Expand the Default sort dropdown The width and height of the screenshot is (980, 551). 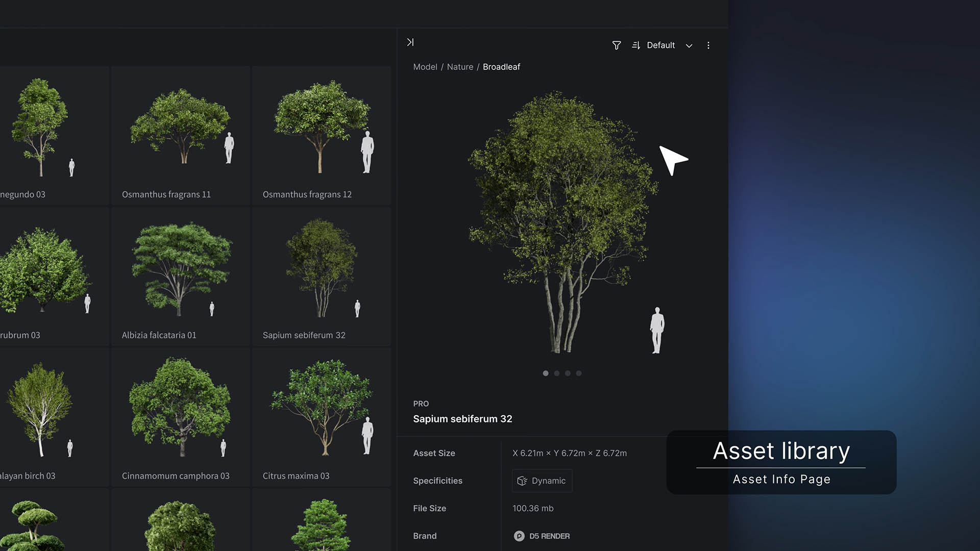tap(660, 45)
